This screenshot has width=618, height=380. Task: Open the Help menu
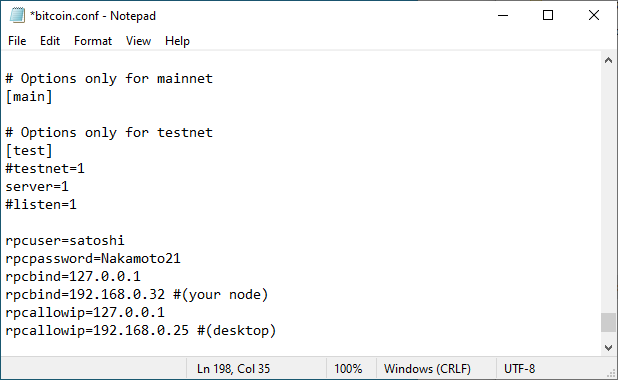(x=177, y=41)
